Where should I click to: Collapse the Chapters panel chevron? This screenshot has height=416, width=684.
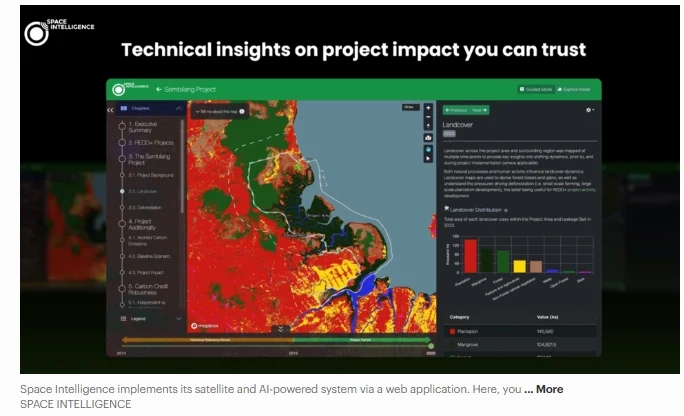(x=178, y=108)
